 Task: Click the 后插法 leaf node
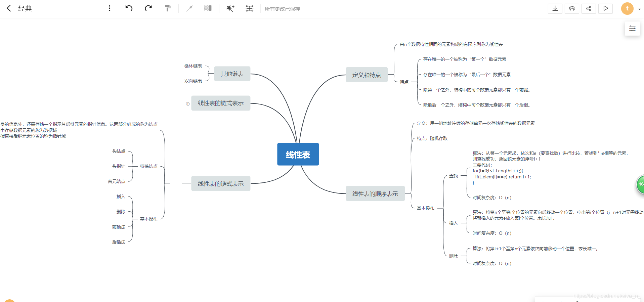coord(119,242)
